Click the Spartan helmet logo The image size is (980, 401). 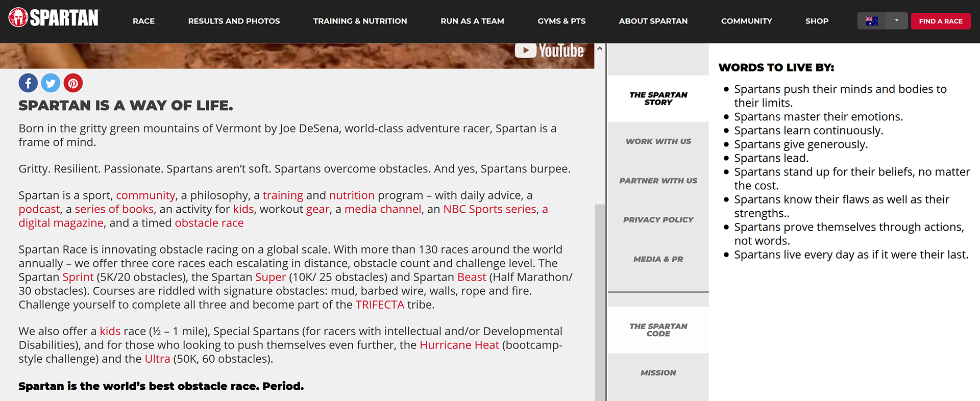pos(18,17)
